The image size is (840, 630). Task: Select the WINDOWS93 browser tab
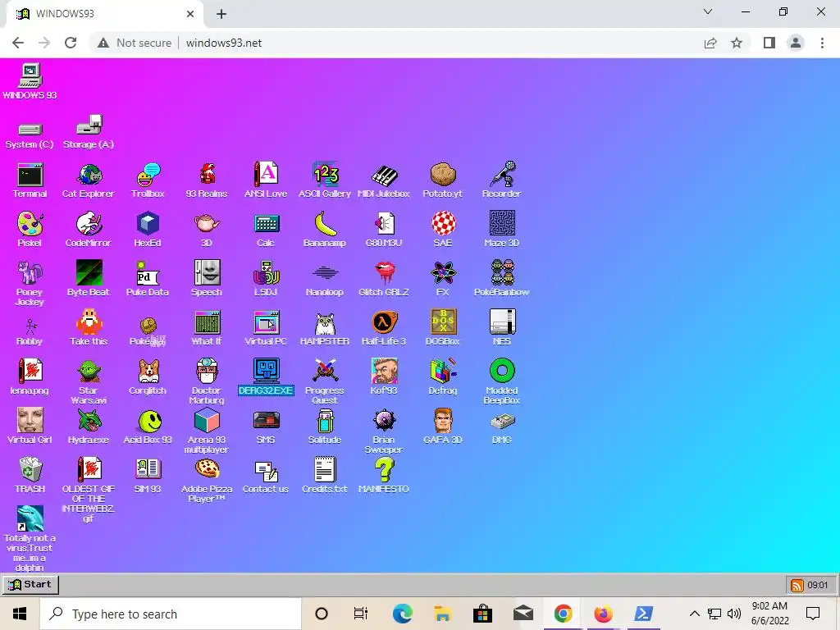click(104, 14)
